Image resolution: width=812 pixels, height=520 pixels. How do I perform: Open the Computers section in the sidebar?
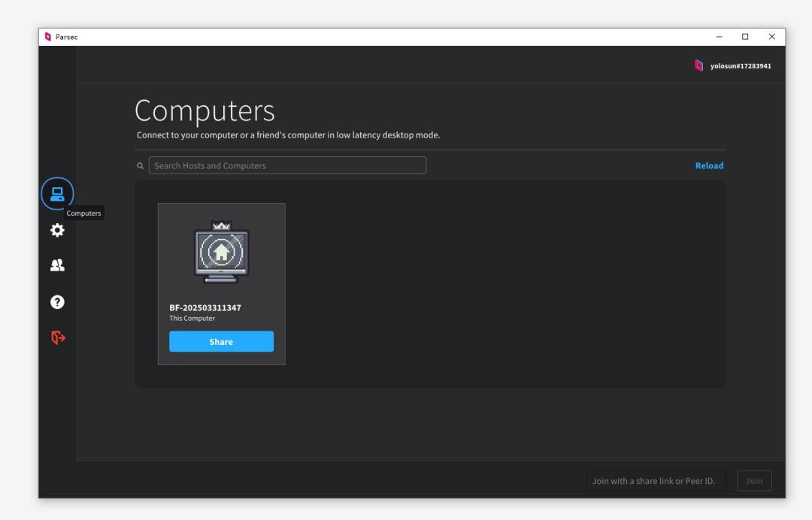57,194
